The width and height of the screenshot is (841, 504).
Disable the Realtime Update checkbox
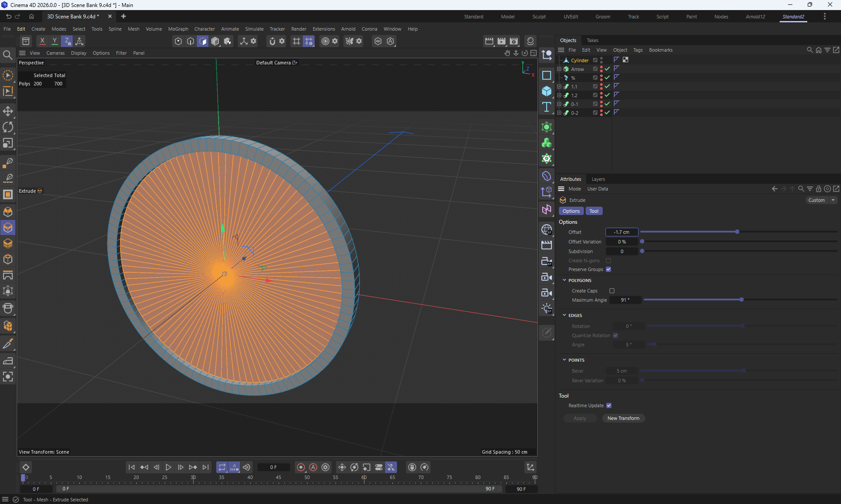609,405
